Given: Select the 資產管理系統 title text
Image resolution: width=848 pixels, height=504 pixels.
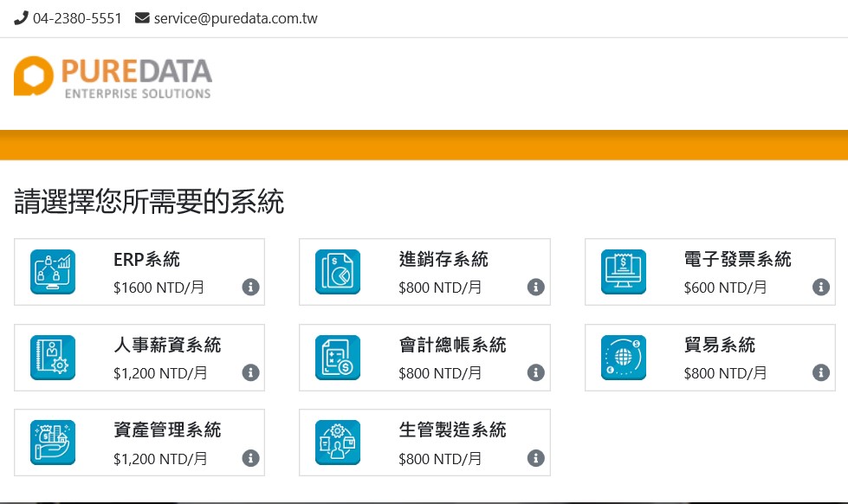Looking at the screenshot, I should tap(167, 430).
